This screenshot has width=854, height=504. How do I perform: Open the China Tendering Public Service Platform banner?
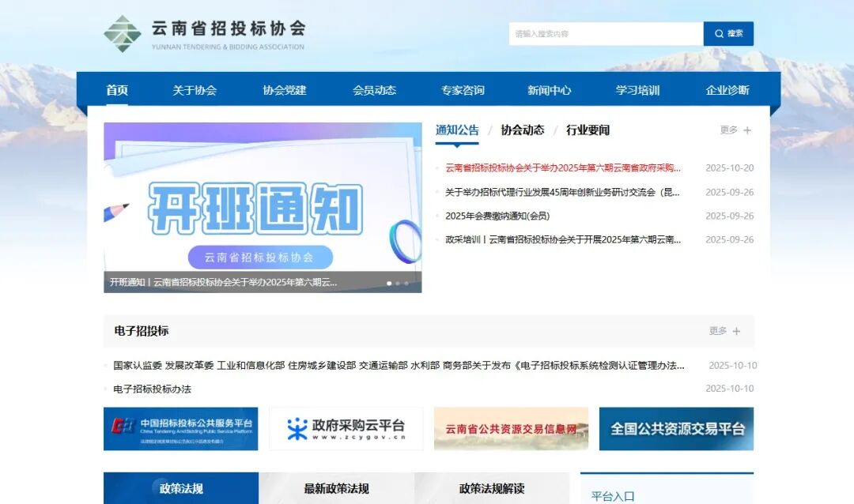180,429
